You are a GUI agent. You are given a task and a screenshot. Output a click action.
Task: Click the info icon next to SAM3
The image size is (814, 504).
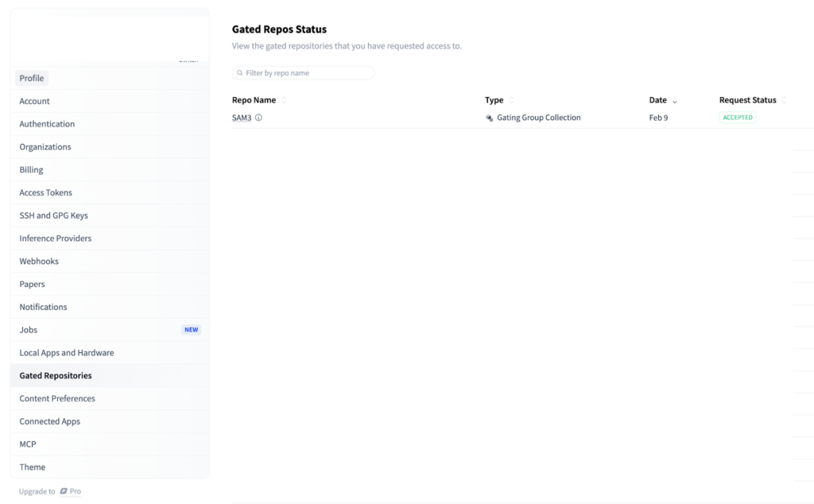click(258, 118)
